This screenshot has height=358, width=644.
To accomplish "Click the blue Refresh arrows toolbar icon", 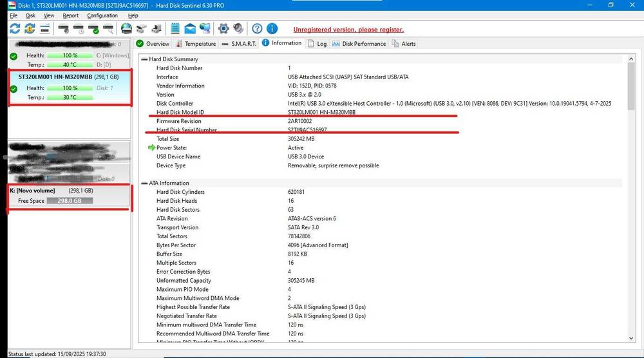I will [x=15, y=28].
